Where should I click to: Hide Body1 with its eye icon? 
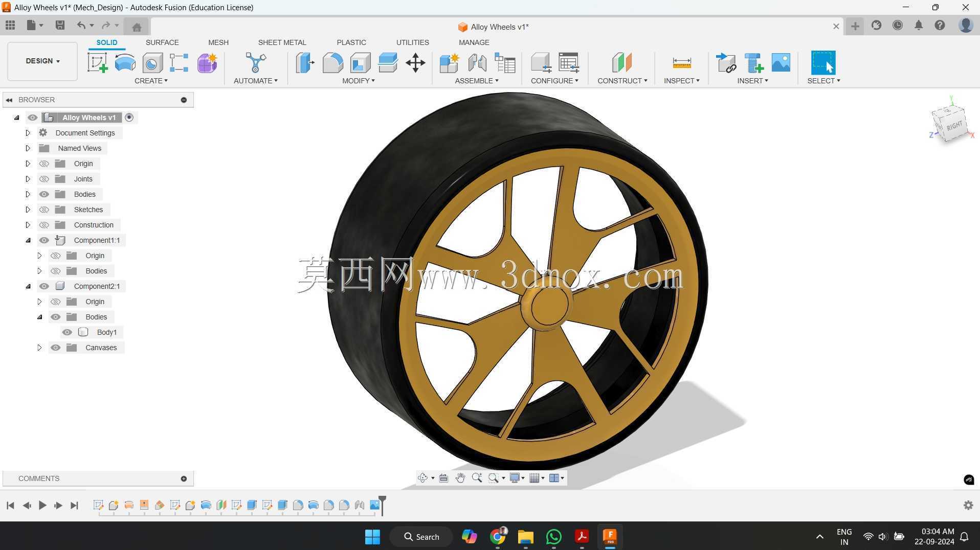click(x=67, y=332)
